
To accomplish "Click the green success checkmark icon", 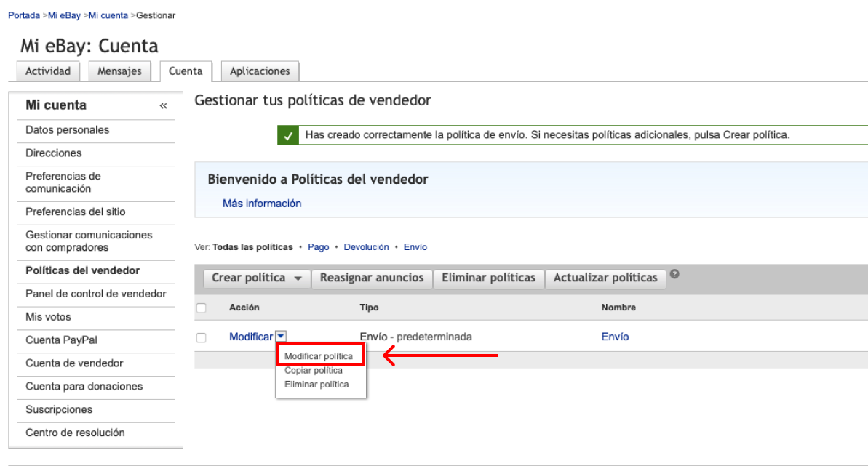I will 288,135.
